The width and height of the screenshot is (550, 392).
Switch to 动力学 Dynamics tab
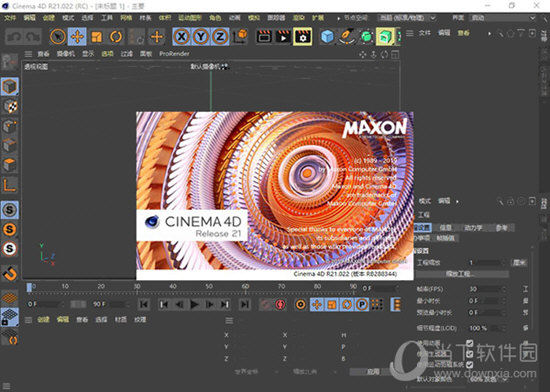click(x=473, y=228)
